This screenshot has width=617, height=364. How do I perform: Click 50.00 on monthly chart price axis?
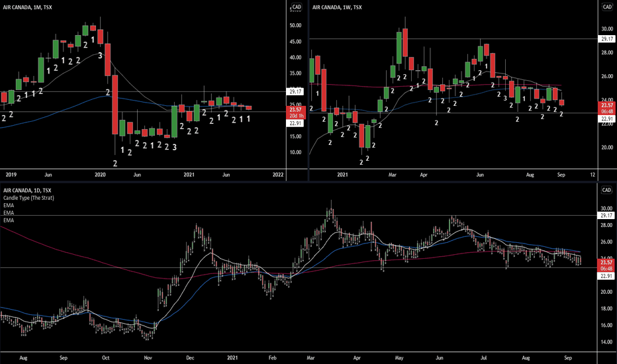tap(295, 25)
